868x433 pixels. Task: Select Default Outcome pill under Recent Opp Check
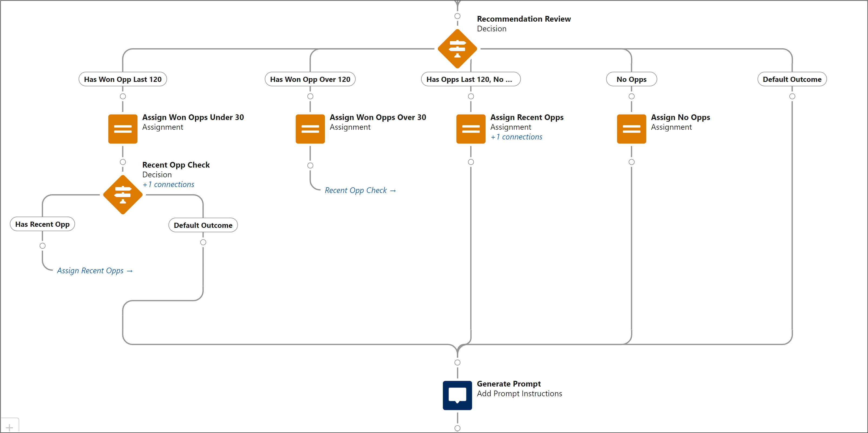tap(203, 225)
